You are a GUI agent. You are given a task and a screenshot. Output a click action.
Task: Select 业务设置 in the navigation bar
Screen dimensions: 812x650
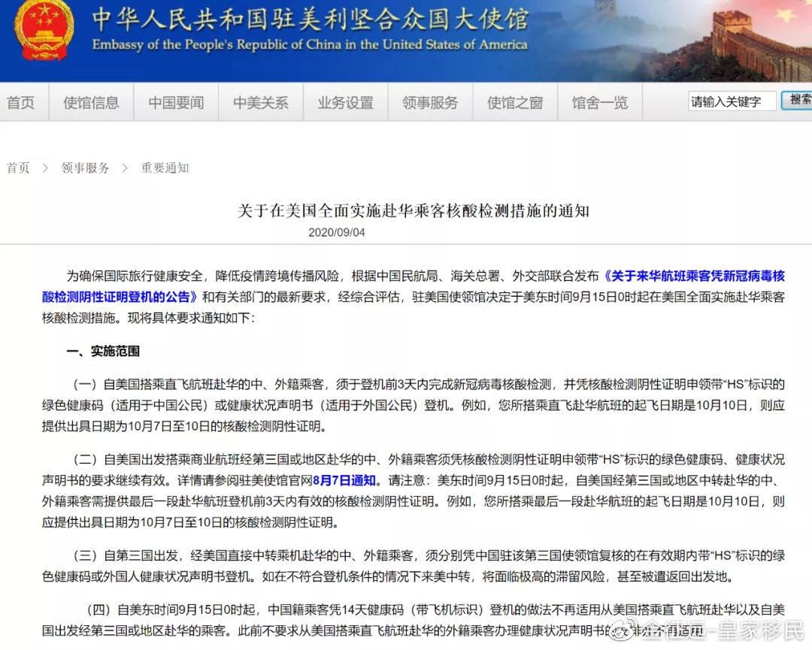coord(345,102)
